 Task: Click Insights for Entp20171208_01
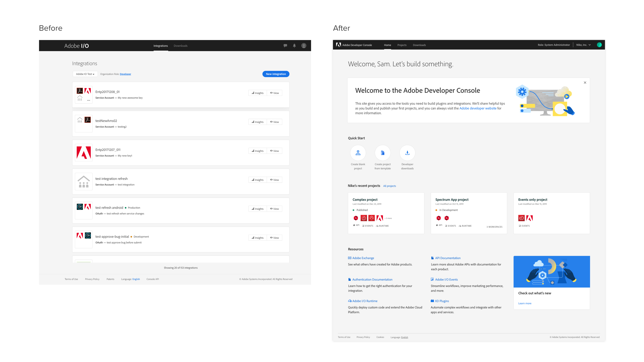tap(257, 93)
